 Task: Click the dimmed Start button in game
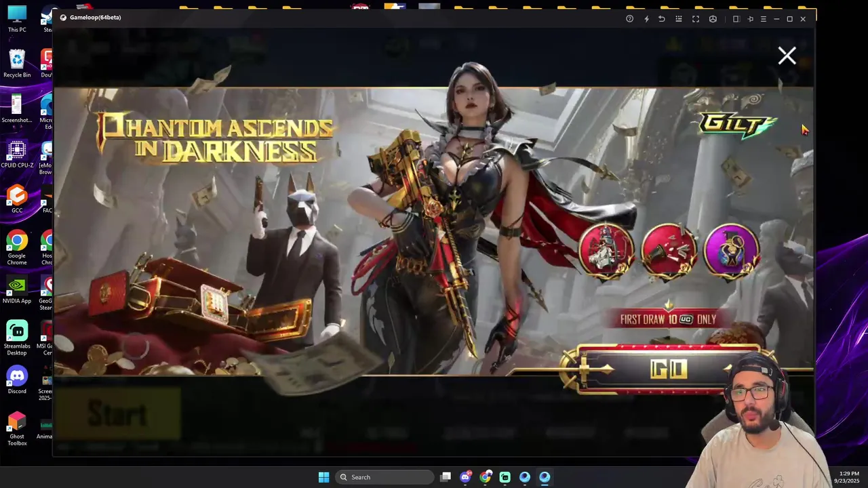pos(117,413)
